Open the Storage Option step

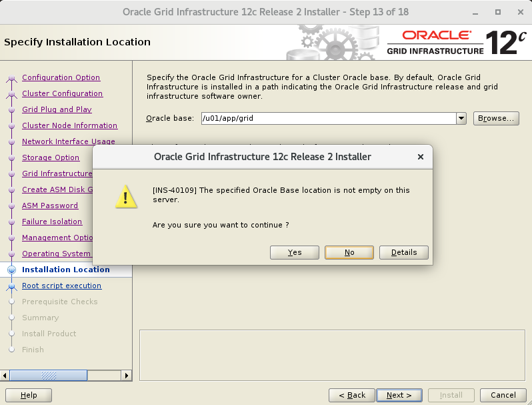[x=51, y=157]
